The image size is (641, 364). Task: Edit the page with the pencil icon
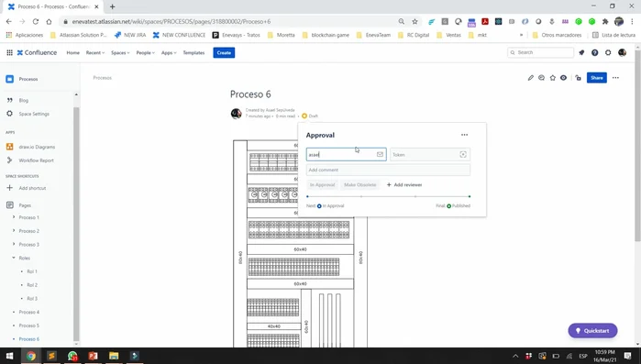point(531,78)
